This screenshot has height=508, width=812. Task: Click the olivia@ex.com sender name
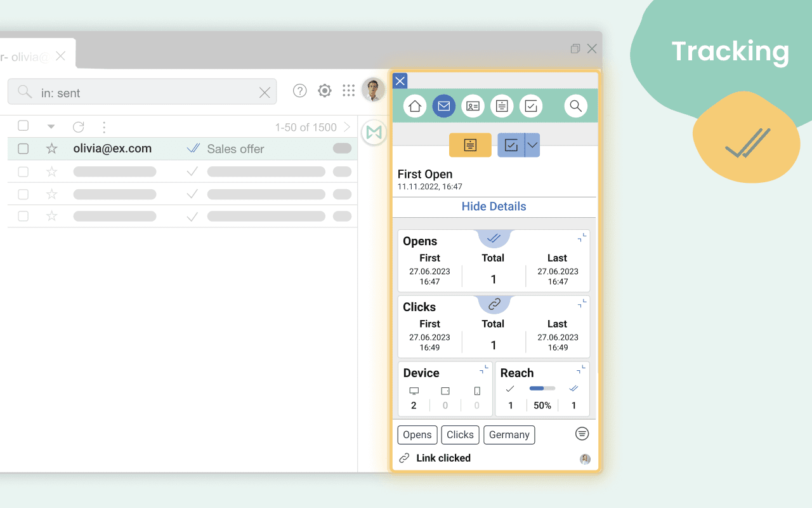click(112, 149)
